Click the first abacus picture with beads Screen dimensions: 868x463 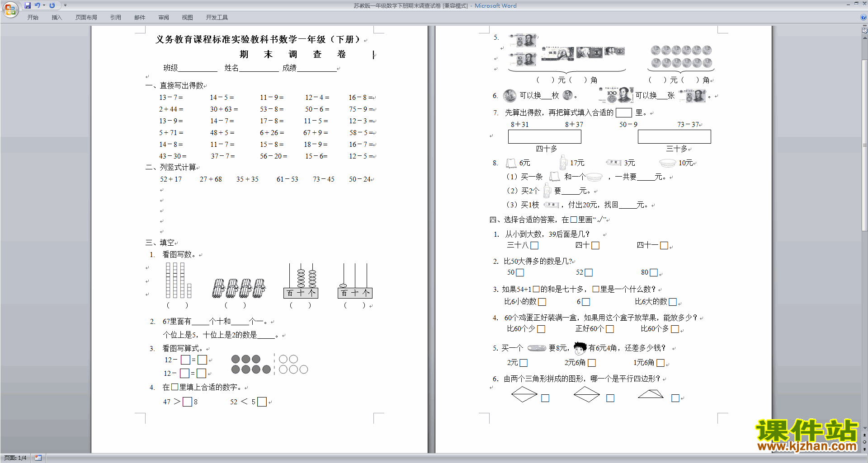301,281
